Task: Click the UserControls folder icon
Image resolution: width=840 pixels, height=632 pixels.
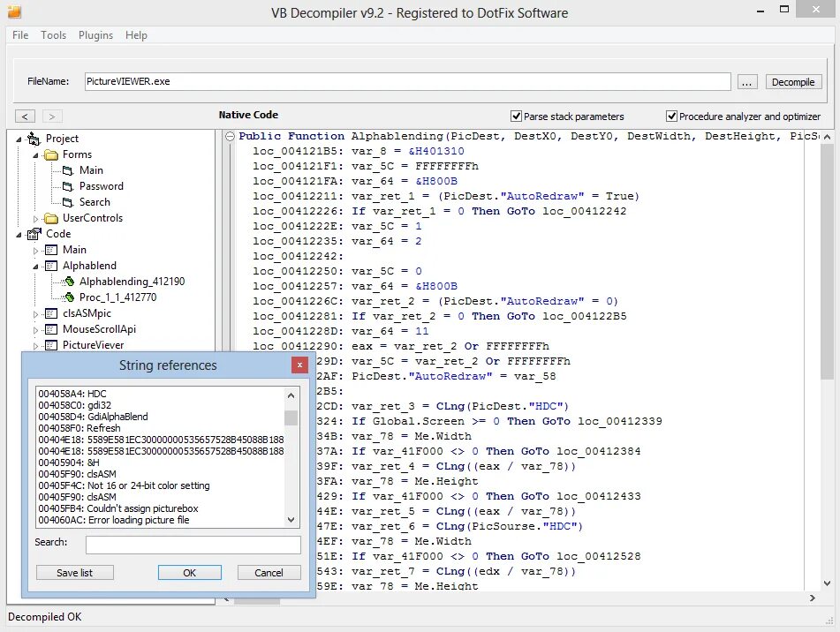Action: point(51,218)
